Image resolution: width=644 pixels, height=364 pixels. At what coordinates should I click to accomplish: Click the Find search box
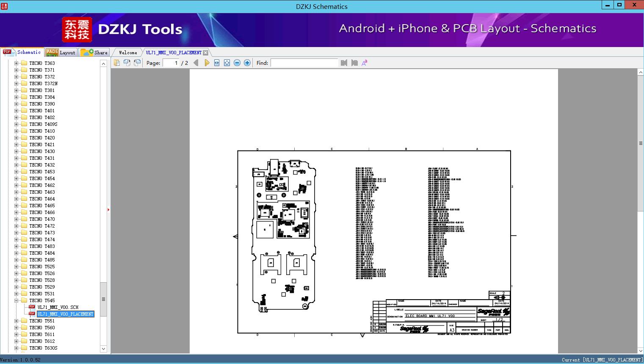click(x=304, y=63)
